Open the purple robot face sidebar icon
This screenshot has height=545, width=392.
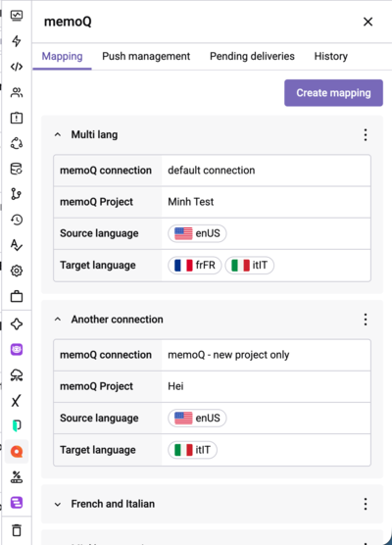[17, 349]
